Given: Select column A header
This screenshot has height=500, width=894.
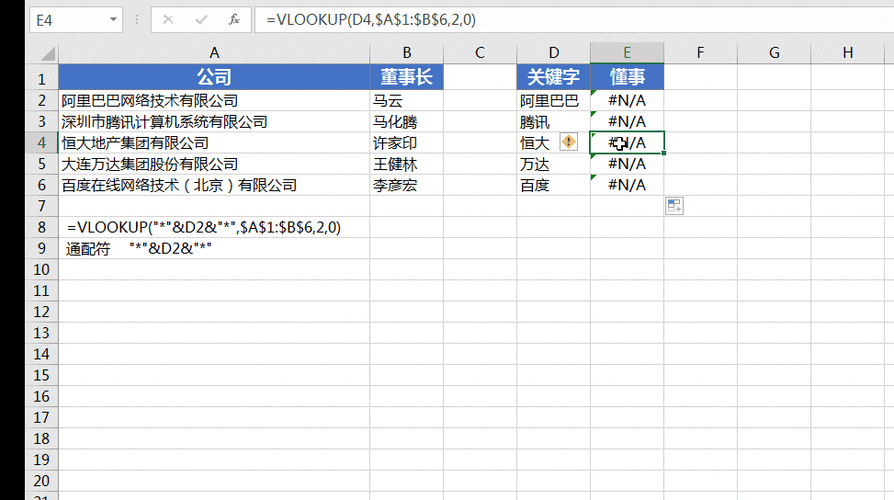Looking at the screenshot, I should click(x=214, y=53).
